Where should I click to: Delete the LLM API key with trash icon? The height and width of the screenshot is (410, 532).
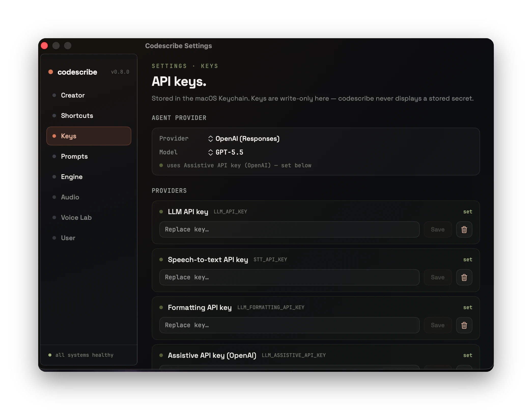[x=464, y=229]
